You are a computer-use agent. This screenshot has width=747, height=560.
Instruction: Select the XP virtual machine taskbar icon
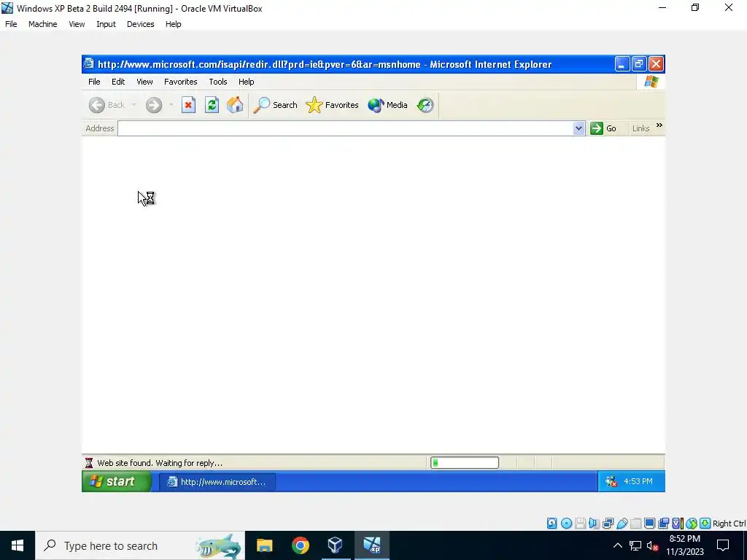[371, 545]
